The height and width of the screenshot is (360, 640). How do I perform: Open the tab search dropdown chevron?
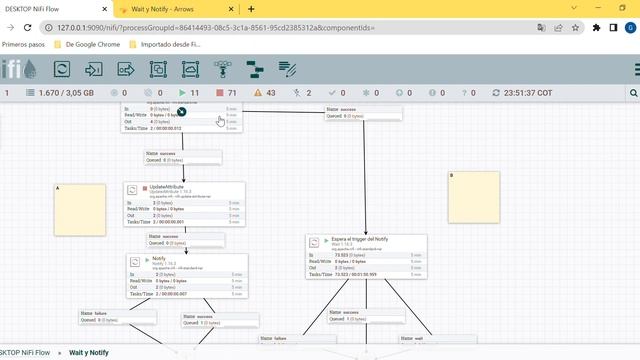point(574,8)
